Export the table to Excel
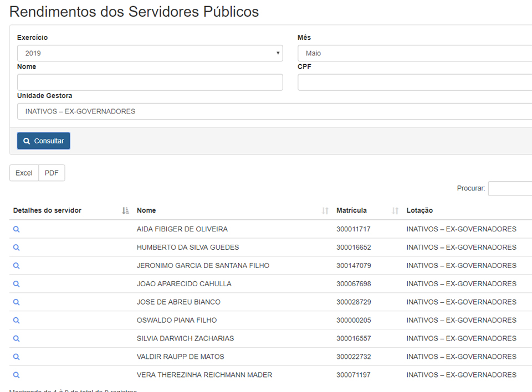 click(x=24, y=173)
